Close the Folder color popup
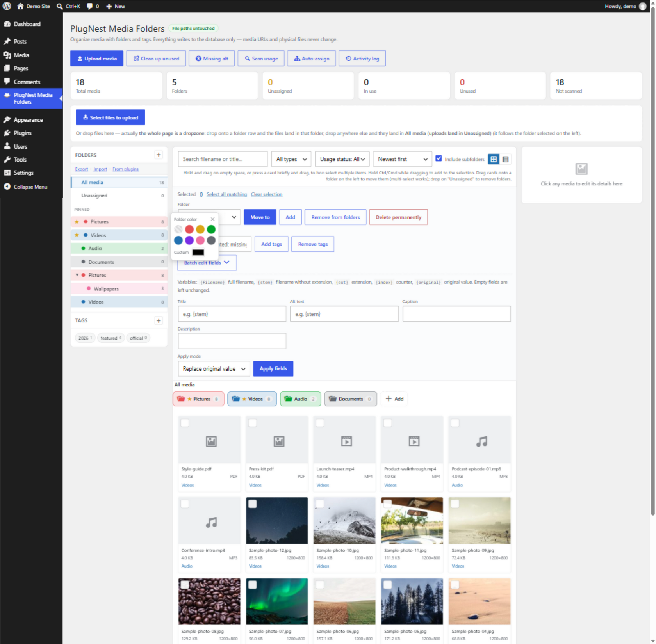The image size is (656, 644). click(x=212, y=219)
